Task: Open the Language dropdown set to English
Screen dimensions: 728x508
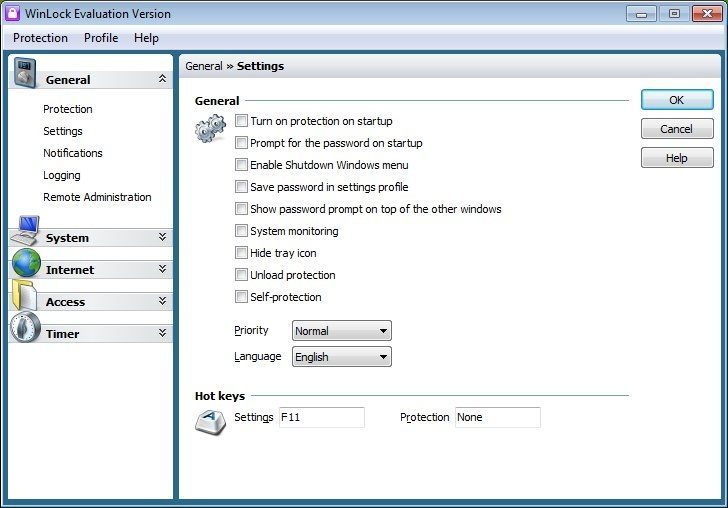Action: click(342, 357)
